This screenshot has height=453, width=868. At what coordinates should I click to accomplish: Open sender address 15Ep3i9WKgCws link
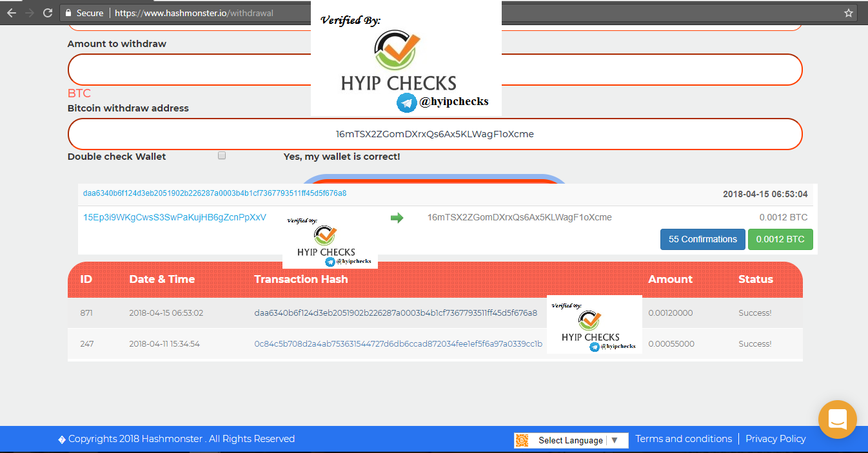tap(175, 217)
